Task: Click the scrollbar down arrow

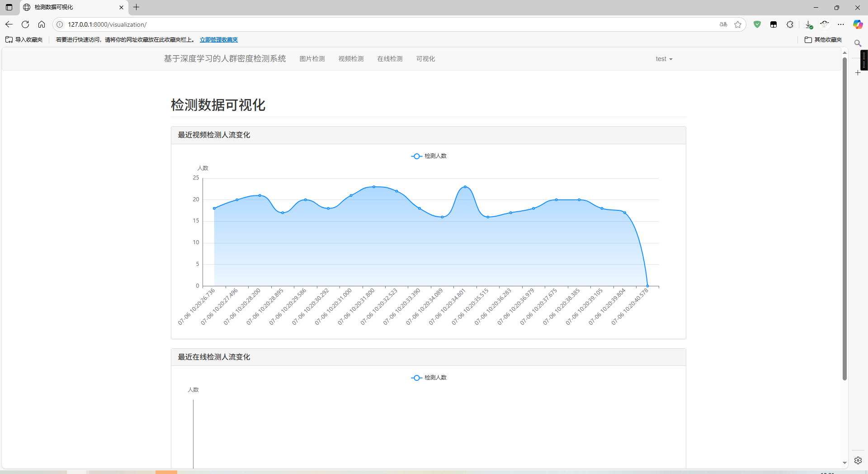Action: pos(844,463)
